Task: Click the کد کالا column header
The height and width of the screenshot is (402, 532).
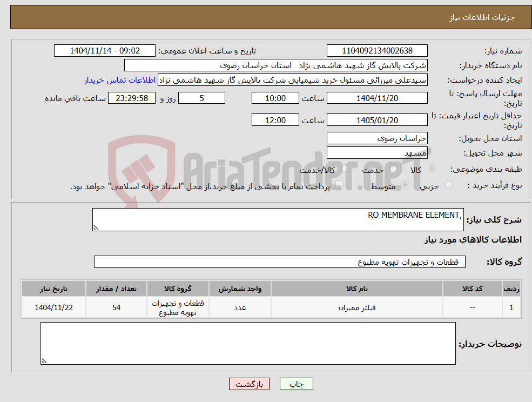Action: point(472,289)
